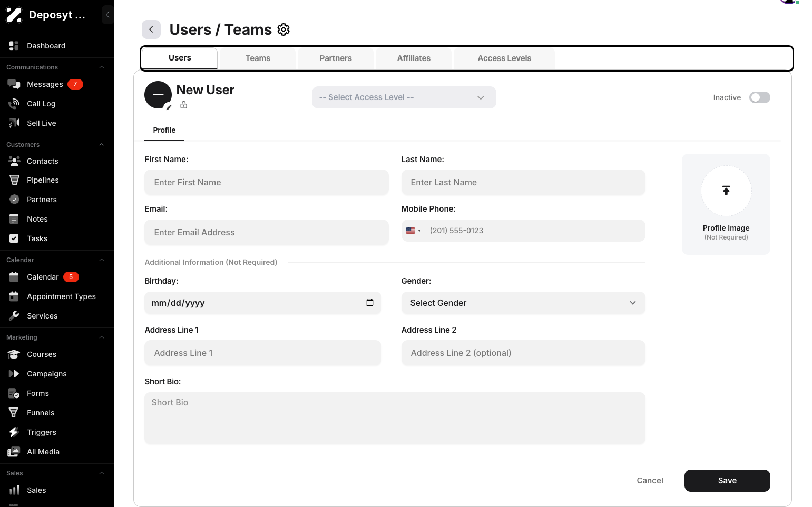Collapse the Communications sidebar section
The height and width of the screenshot is (507, 812).
point(102,67)
